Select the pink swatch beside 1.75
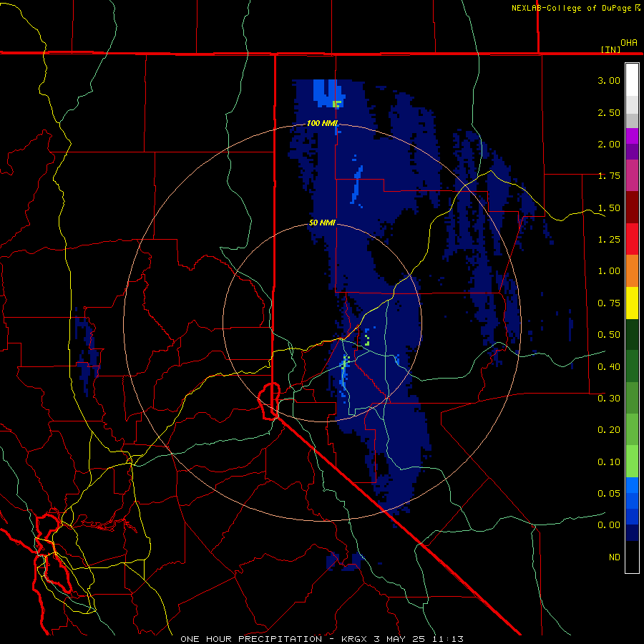The width and height of the screenshot is (644, 644). (632, 175)
